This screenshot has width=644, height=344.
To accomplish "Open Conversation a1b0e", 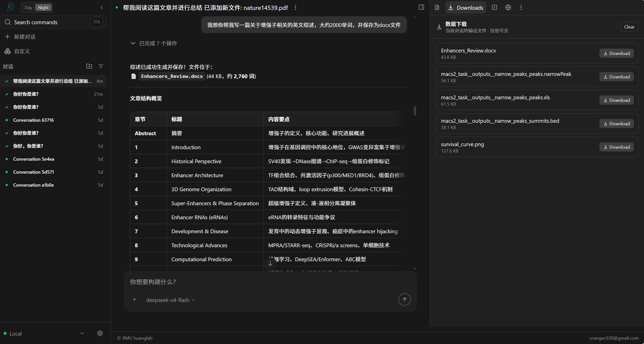I will (54, 185).
